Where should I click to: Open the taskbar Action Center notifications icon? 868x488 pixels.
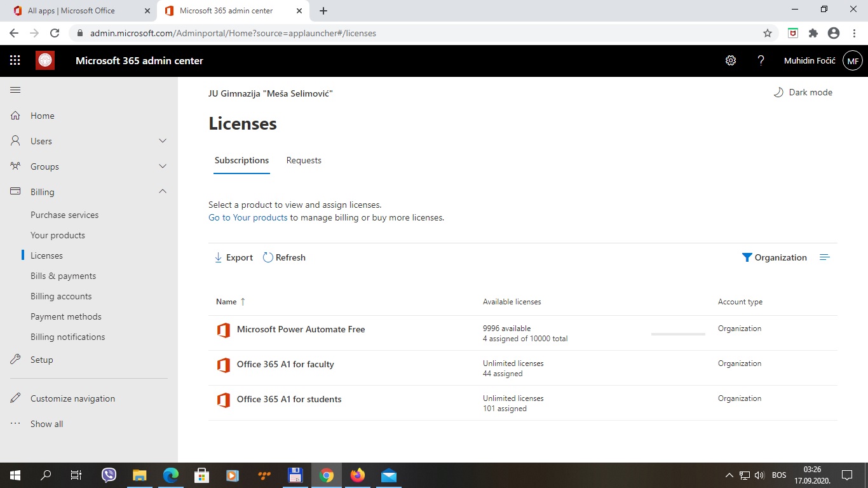click(846, 475)
